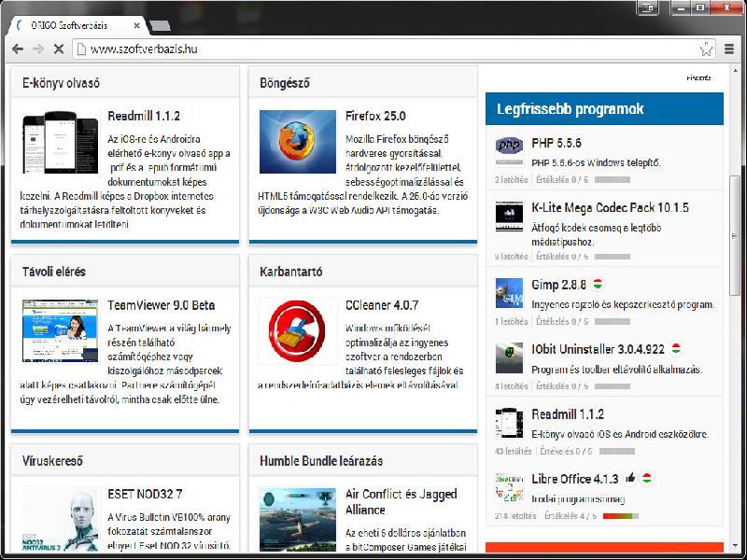Open the Gimp 2.8.8 link
This screenshot has height=560, width=747.
[558, 285]
